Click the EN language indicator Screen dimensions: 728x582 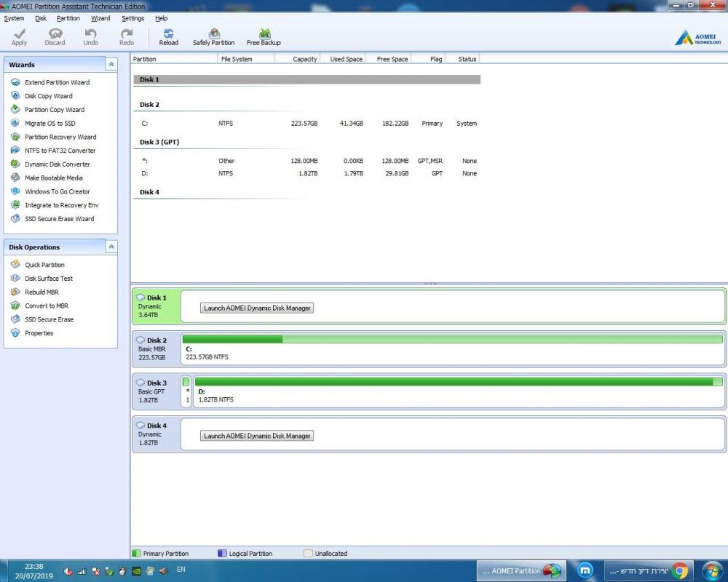tap(181, 570)
